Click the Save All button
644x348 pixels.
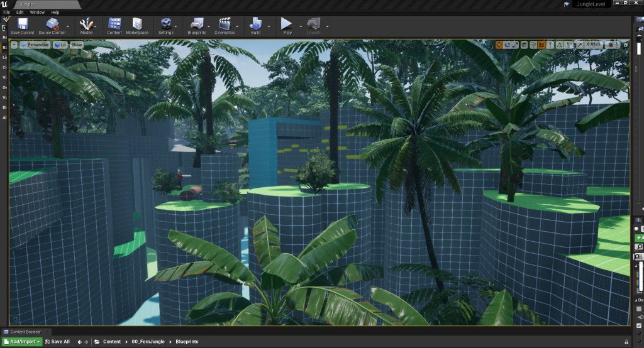tap(58, 342)
